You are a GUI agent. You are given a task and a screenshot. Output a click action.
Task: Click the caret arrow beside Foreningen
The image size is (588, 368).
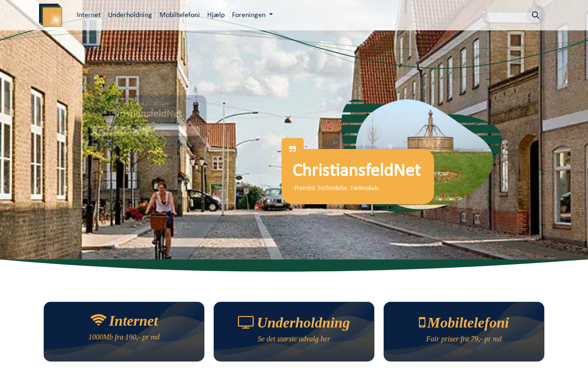pos(271,15)
